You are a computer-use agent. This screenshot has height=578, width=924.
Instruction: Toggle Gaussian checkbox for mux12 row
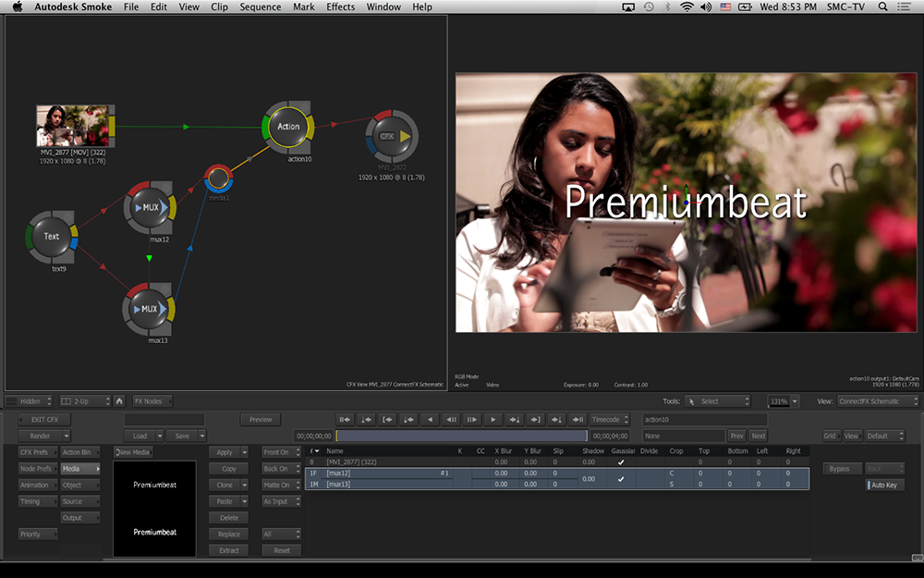[621, 478]
